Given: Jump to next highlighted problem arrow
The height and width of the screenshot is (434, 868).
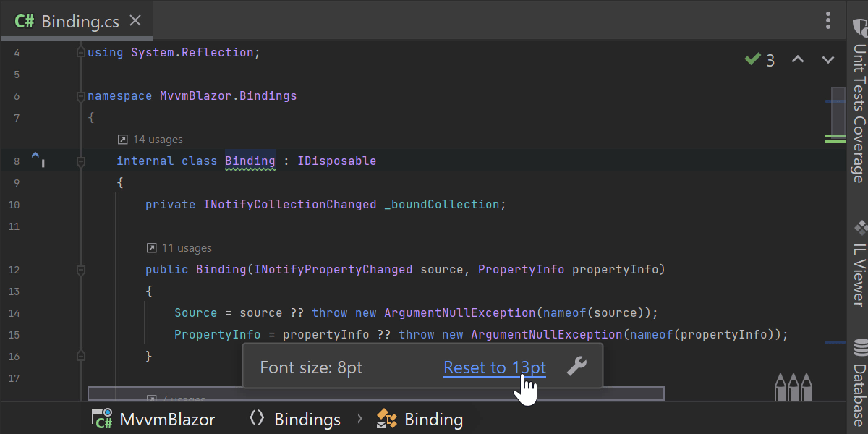Looking at the screenshot, I should 828,60.
